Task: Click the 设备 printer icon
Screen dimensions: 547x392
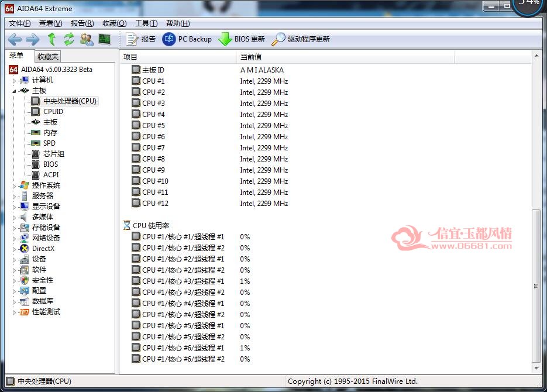Action: tap(25, 259)
